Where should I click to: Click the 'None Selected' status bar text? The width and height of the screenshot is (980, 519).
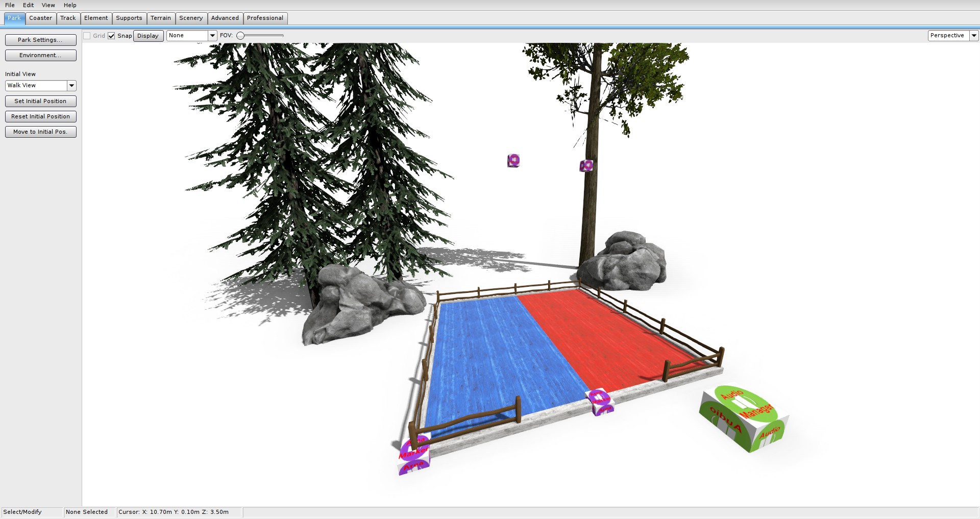(87, 512)
